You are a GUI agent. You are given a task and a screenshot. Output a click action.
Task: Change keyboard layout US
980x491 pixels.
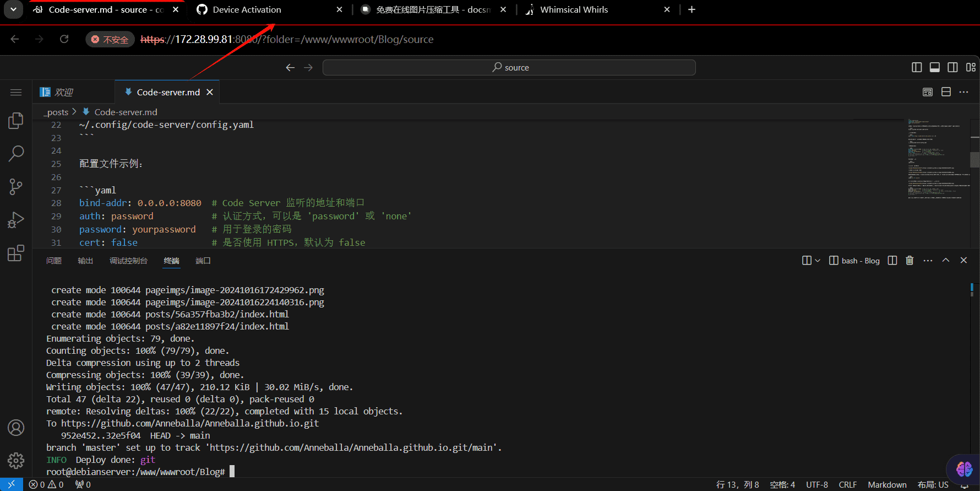[x=933, y=484]
